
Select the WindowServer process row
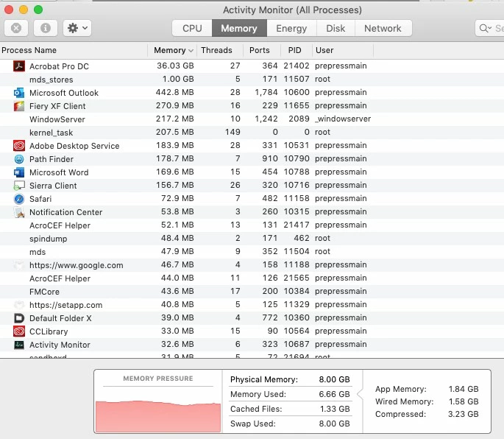[x=252, y=119]
